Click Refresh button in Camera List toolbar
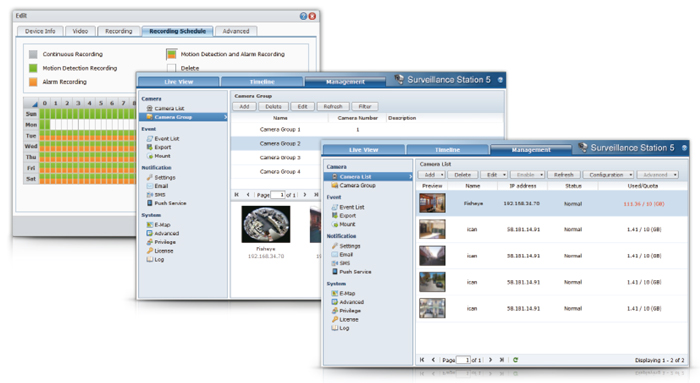Screen dimensions: 700x383 point(563,175)
